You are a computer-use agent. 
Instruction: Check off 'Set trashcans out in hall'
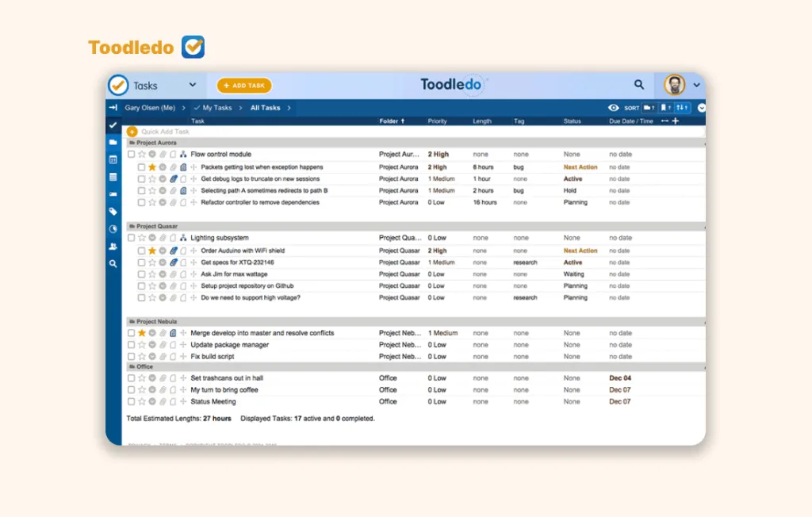click(x=132, y=378)
